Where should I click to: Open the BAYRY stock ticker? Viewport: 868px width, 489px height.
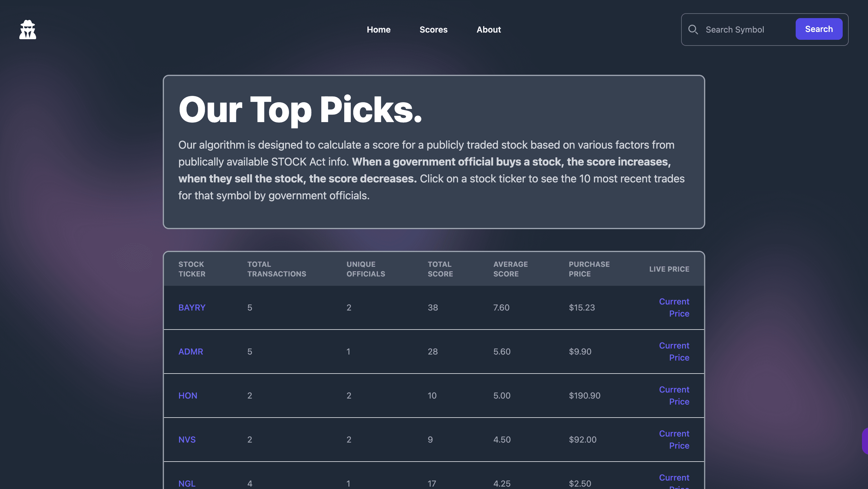tap(192, 307)
